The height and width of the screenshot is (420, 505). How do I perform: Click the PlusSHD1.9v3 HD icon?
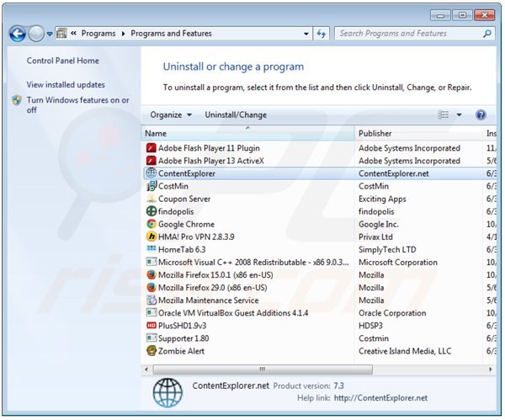151,326
